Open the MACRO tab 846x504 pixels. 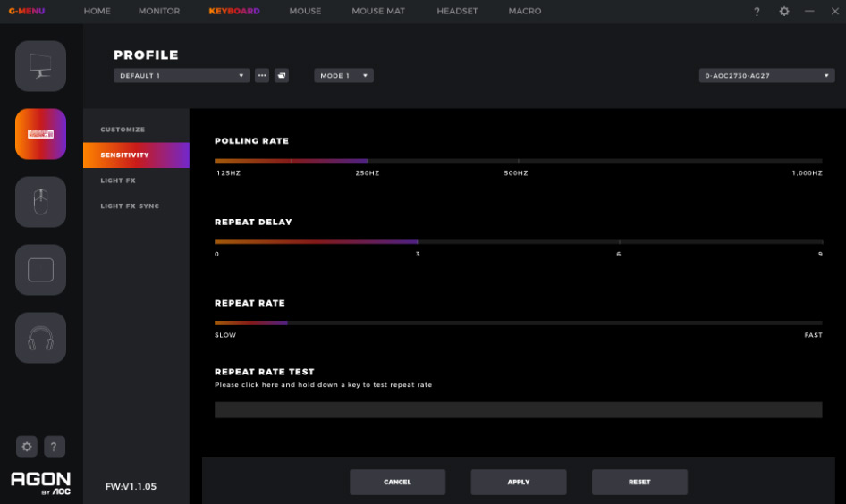[x=524, y=11]
